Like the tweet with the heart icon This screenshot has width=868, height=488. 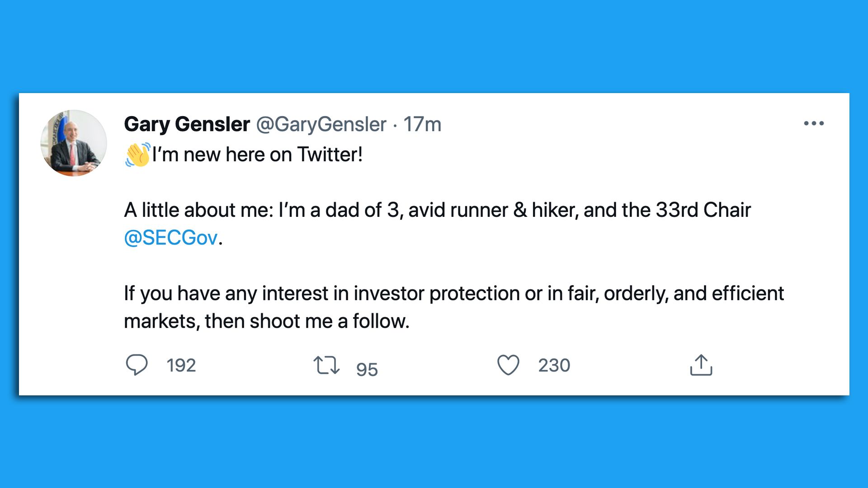tap(508, 365)
